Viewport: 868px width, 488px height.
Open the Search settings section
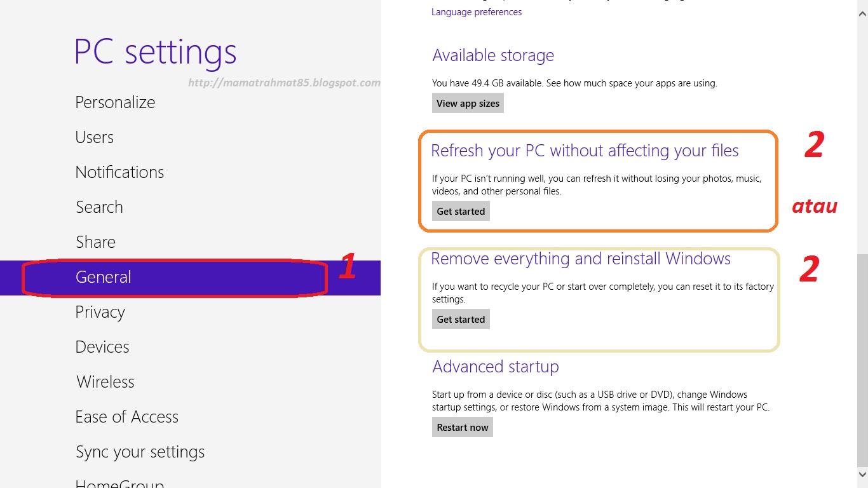pos(99,207)
